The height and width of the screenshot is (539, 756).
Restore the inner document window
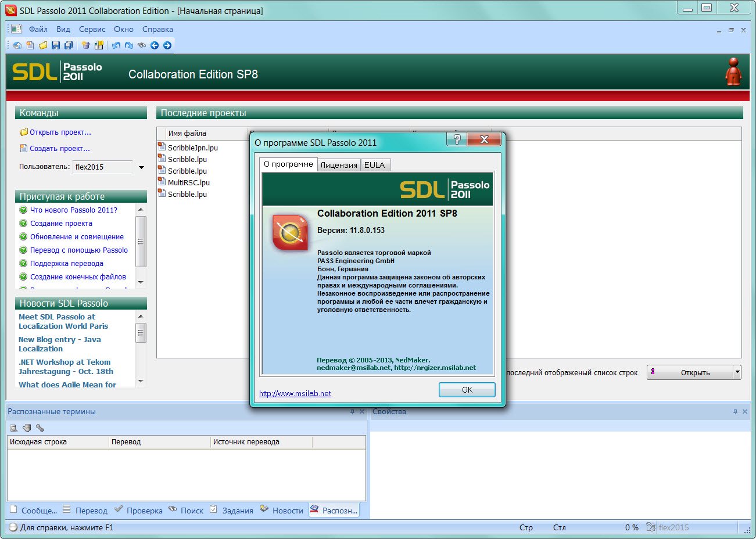coord(731,30)
